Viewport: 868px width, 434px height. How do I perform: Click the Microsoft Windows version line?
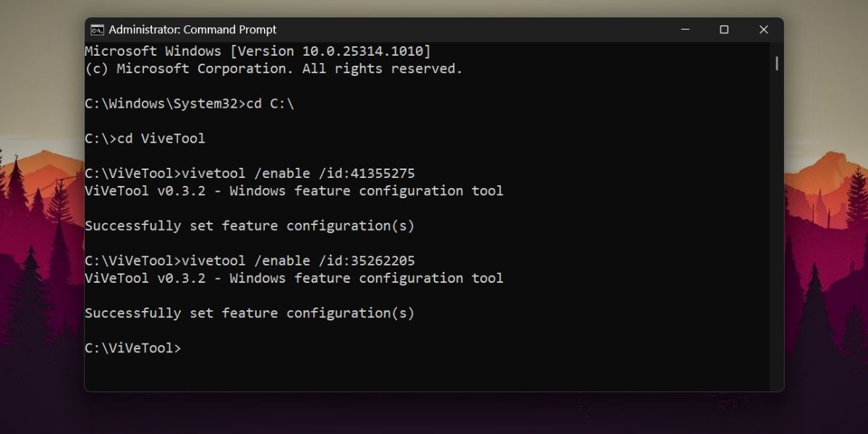tap(258, 51)
